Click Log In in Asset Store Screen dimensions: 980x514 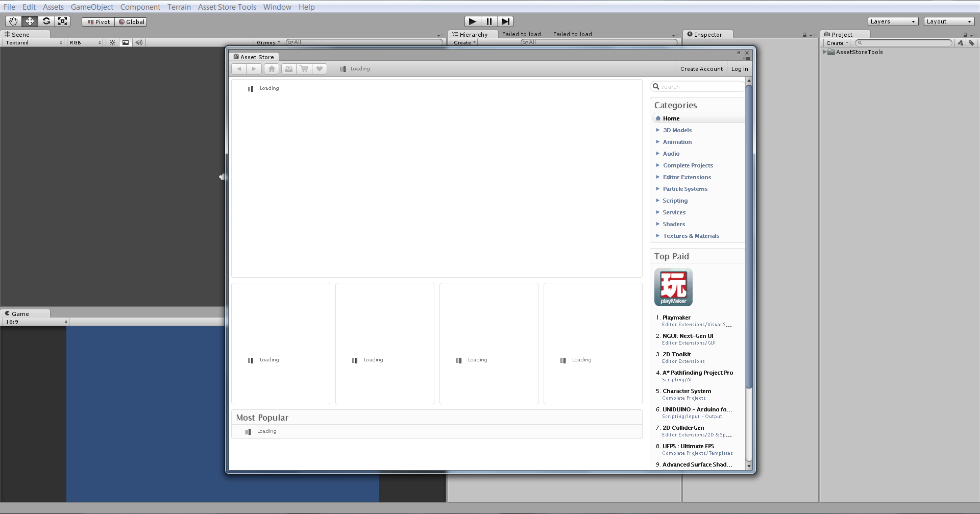(x=740, y=69)
